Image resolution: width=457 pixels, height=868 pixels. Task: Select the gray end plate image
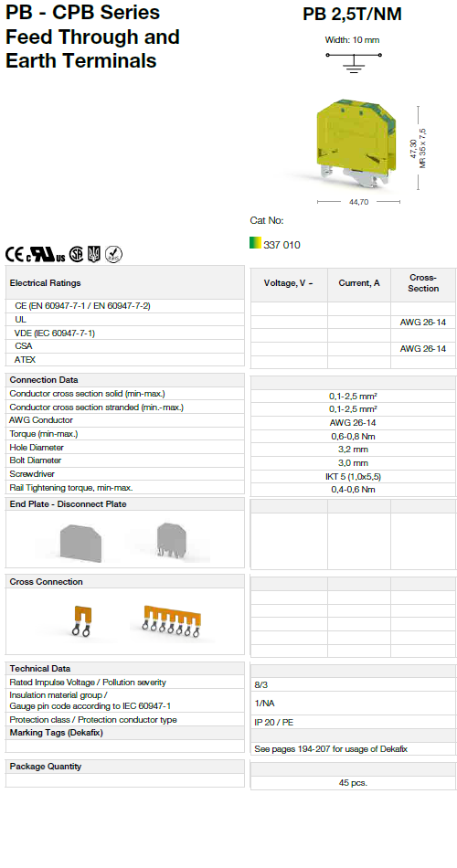[80, 543]
